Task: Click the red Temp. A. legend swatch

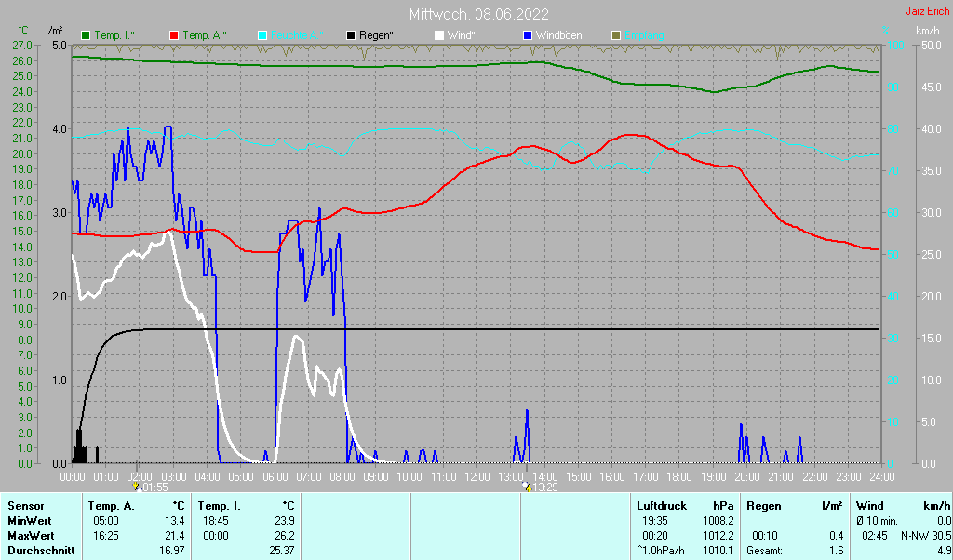Action: pyautogui.click(x=174, y=36)
